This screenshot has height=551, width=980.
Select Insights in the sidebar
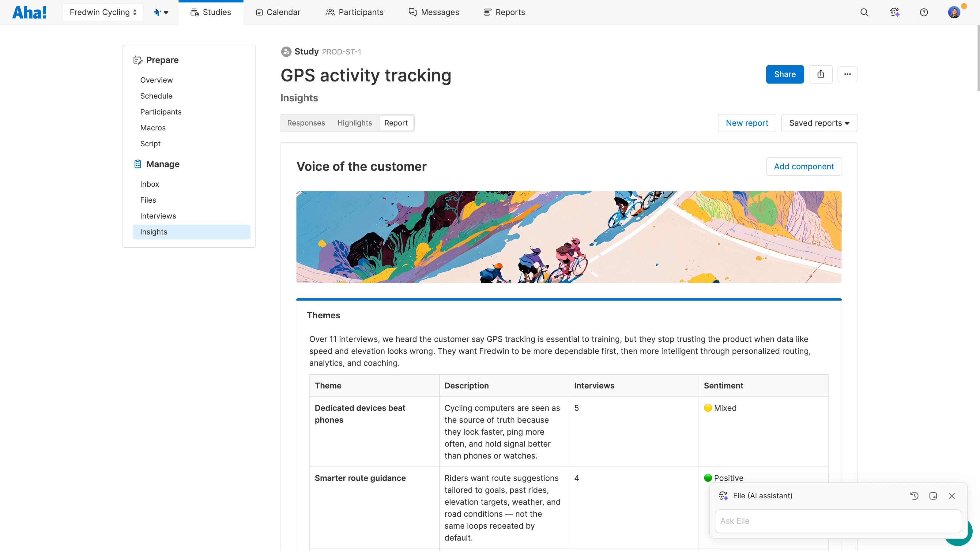(x=192, y=232)
